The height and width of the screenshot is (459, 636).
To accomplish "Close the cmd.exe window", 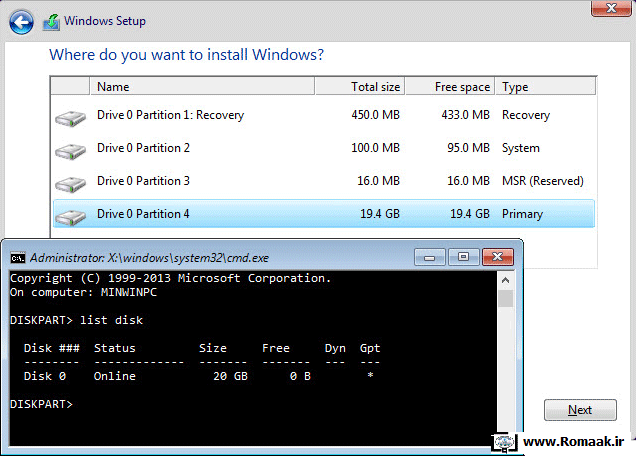I will (498, 257).
